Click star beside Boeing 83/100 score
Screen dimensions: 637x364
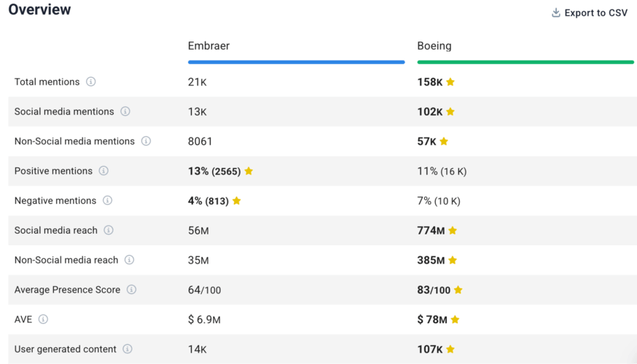(x=458, y=289)
